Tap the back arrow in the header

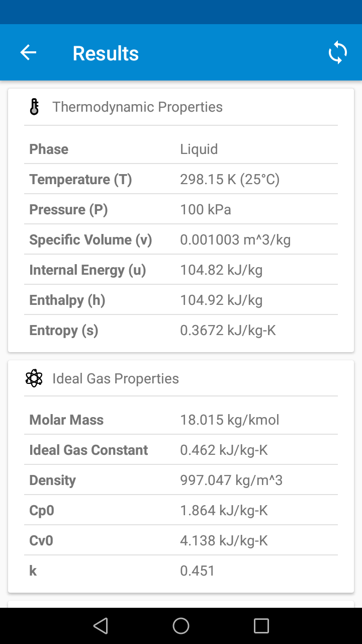pos(28,52)
